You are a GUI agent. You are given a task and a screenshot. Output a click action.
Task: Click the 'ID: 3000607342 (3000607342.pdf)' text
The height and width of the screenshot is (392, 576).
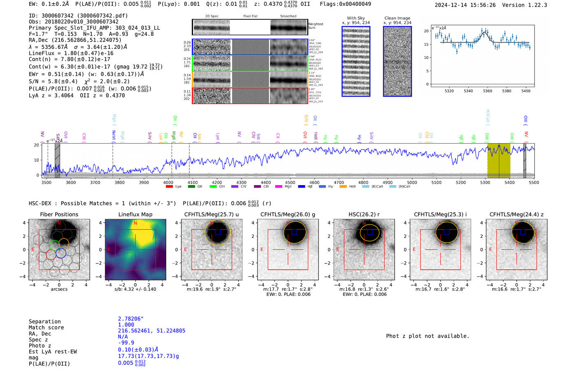pos(78,16)
